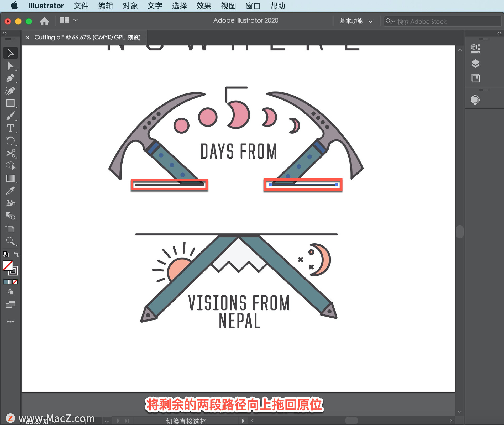The width and height of the screenshot is (504, 425).
Task: Select the Pen tool
Action: [x=10, y=78]
